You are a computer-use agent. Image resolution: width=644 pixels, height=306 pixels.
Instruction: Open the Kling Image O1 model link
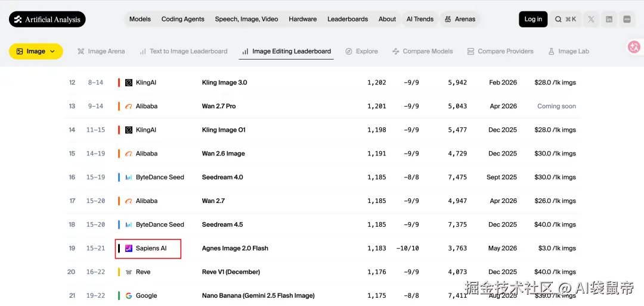[x=224, y=130]
